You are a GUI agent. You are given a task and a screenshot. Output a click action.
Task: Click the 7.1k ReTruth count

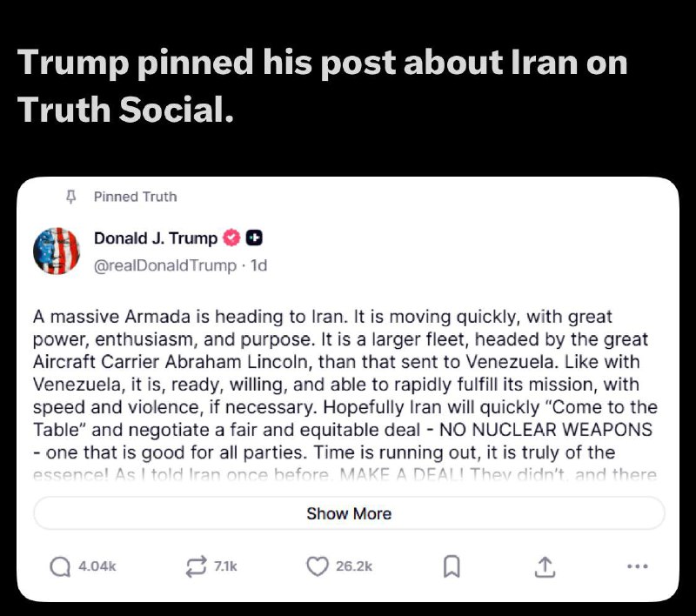pos(225,566)
